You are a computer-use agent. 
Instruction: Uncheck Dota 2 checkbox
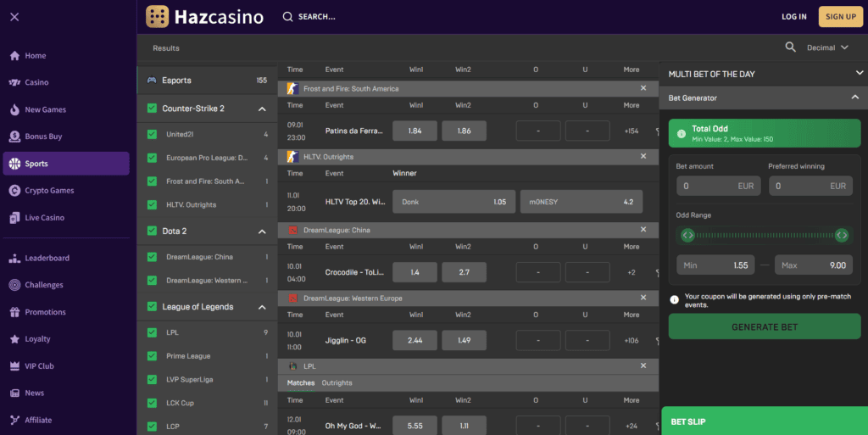click(152, 231)
